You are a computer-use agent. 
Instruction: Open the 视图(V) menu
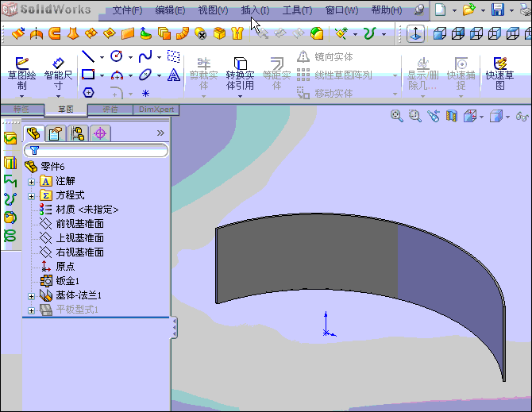point(213,10)
